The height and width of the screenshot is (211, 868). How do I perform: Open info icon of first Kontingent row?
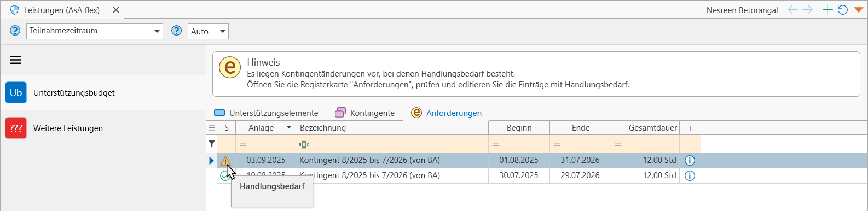point(690,160)
